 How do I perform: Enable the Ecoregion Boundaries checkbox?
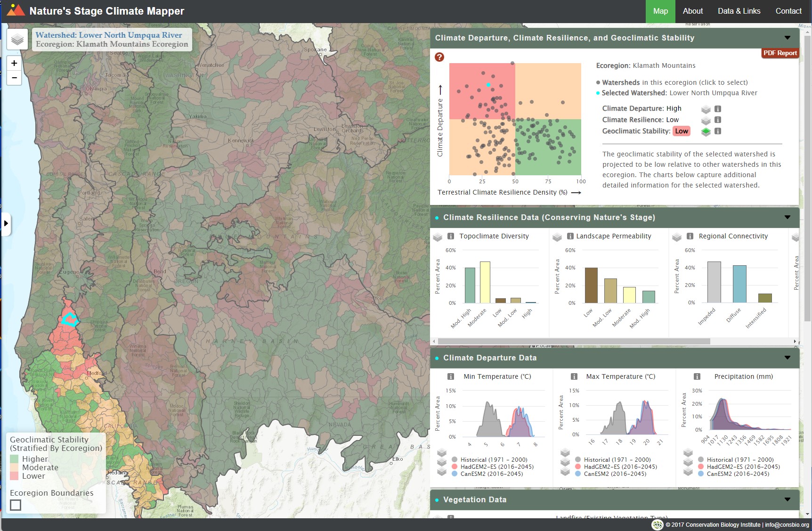[16, 505]
